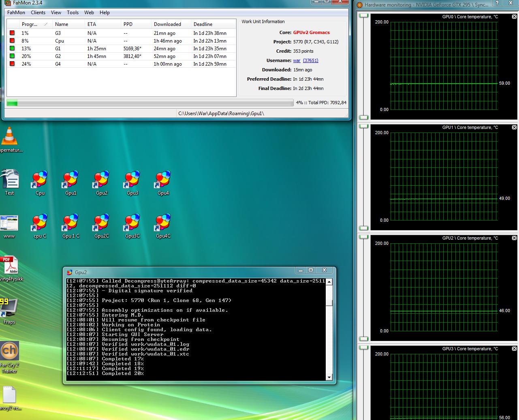Select the text file icon at the desktop bottom
519x420 pixels.
(9, 398)
